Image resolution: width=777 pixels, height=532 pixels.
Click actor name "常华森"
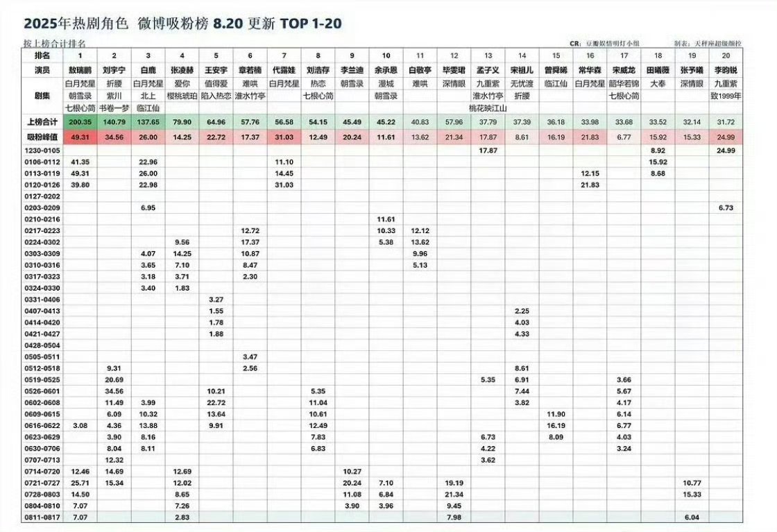590,70
